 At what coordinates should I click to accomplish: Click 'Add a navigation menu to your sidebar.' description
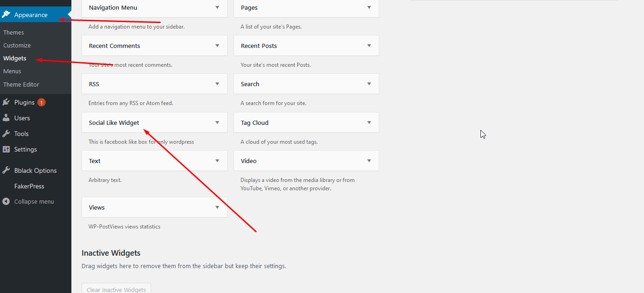[137, 27]
